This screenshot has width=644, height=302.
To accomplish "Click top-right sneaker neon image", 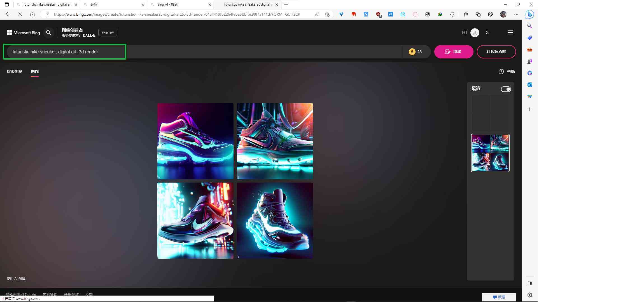I will (x=275, y=141).
